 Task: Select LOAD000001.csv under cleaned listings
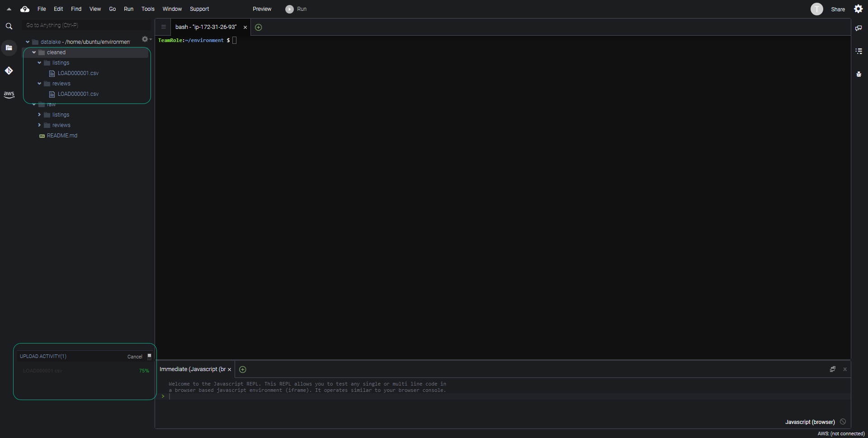[78, 73]
